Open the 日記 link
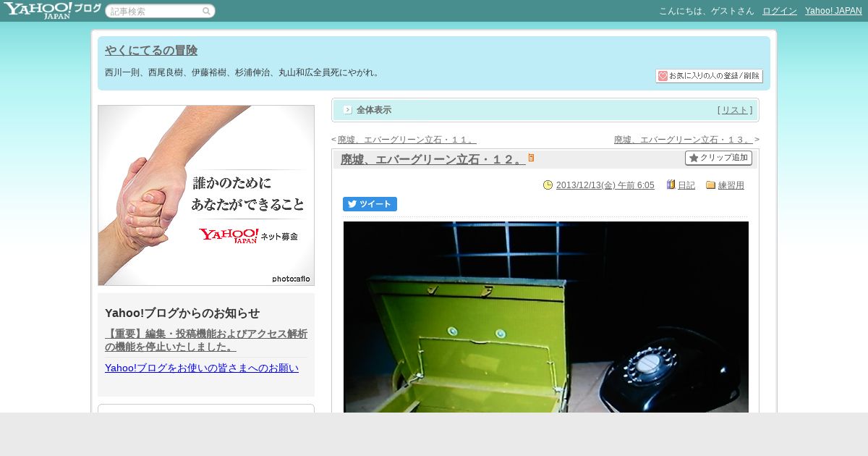 686,185
